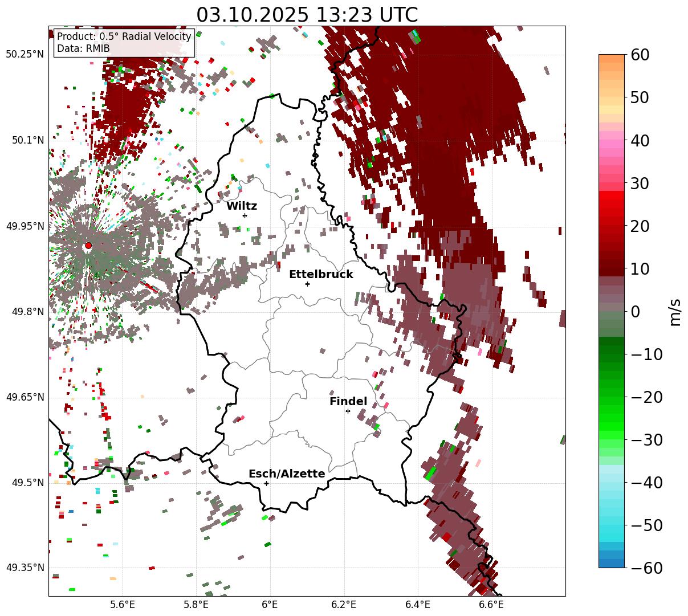The image size is (688, 616).
Task: Click the cross marker below Esch/Alzette
Action: [x=266, y=483]
